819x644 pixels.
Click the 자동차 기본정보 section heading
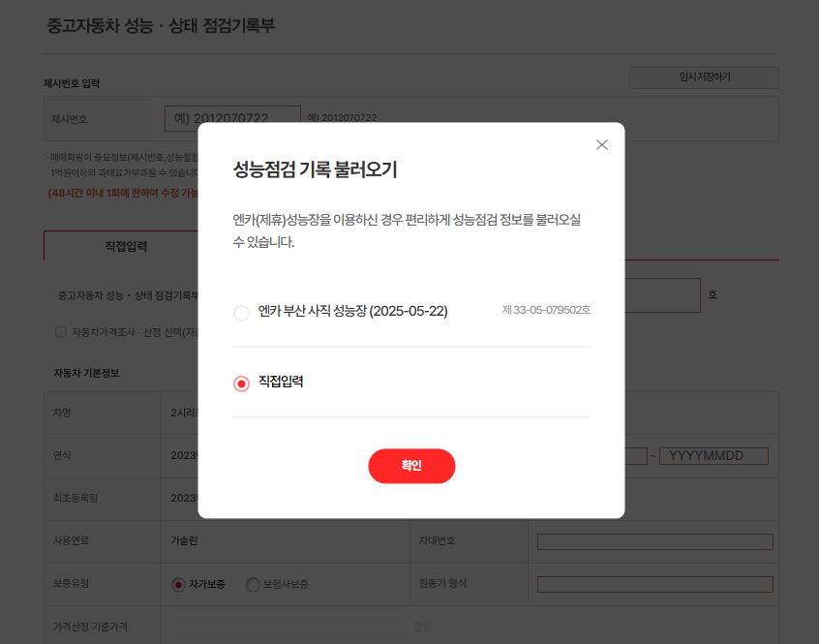(86, 373)
